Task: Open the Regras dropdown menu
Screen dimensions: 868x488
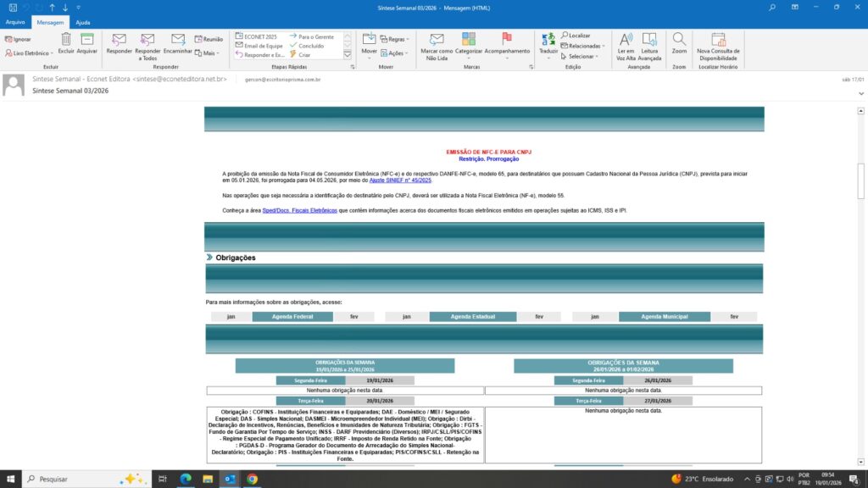Action: click(394, 39)
